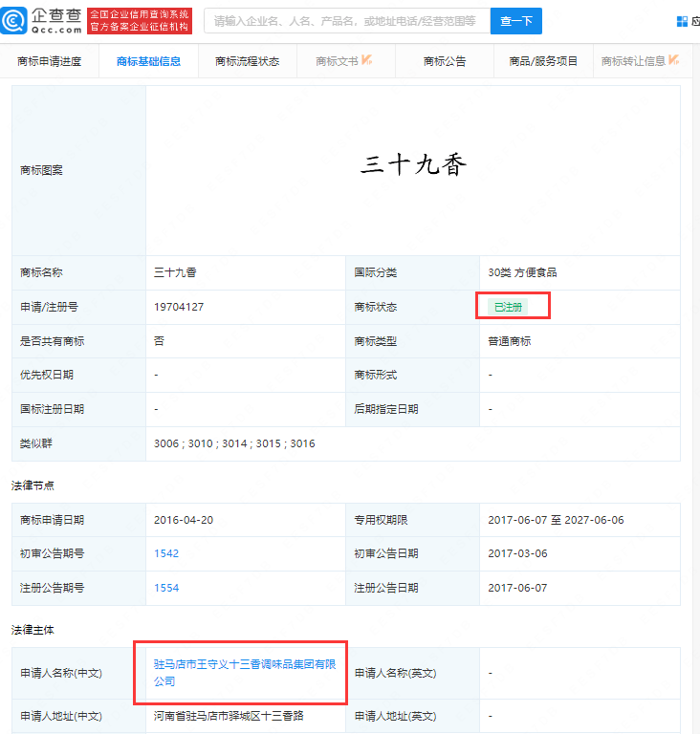
Task: Click the Qcc.com logo icon
Action: [x=14, y=21]
